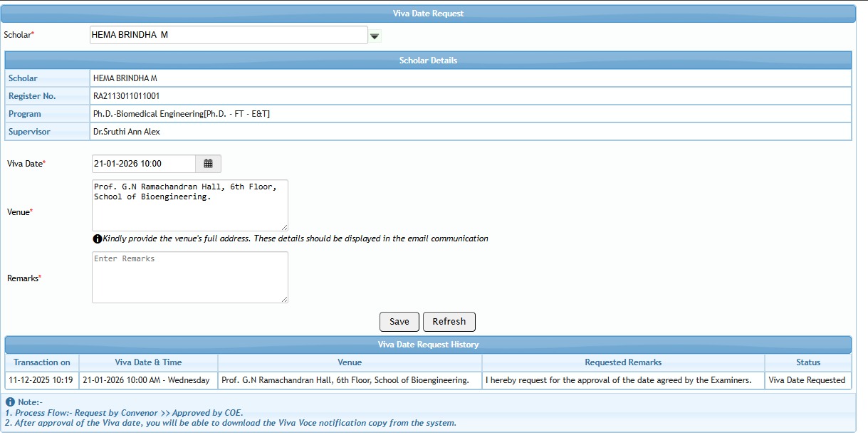Click the Transaction on column header
868x435 pixels.
click(42, 362)
